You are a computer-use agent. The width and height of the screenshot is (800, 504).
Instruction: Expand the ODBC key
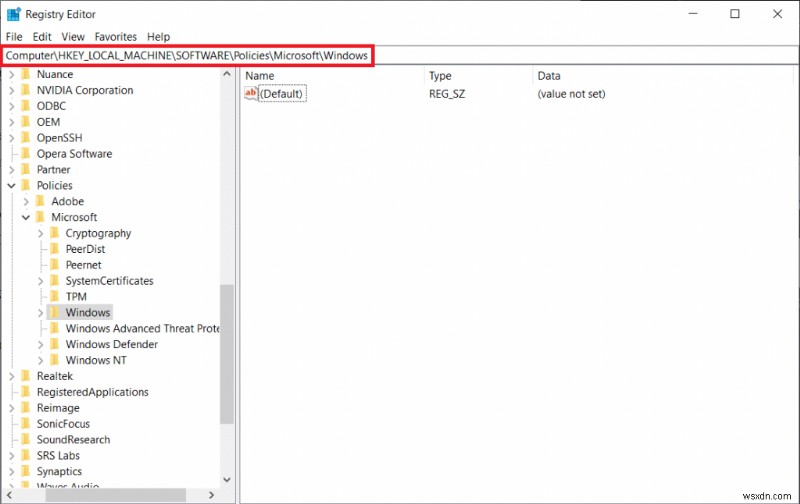tap(11, 106)
